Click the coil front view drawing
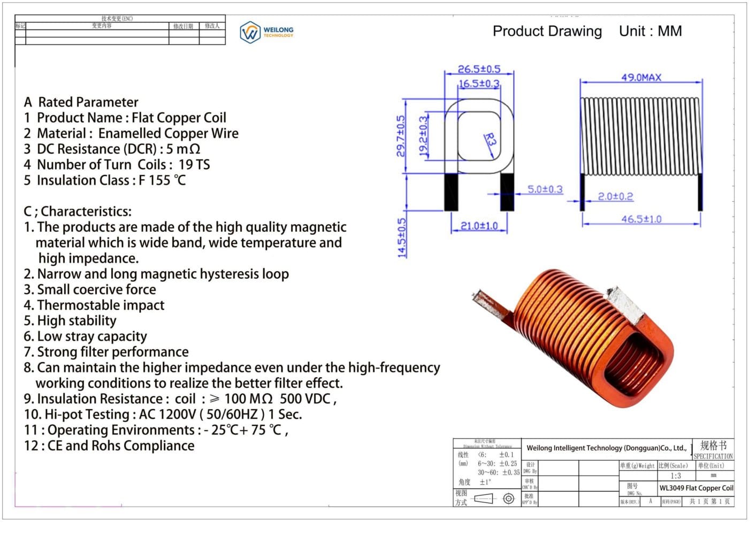The height and width of the screenshot is (535, 756). pos(479,154)
